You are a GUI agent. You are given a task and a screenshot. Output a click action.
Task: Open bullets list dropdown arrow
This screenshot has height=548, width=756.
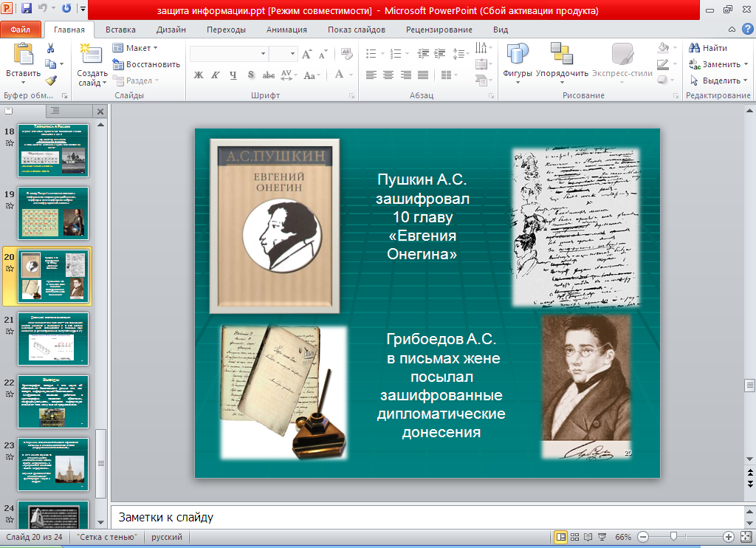(383, 54)
